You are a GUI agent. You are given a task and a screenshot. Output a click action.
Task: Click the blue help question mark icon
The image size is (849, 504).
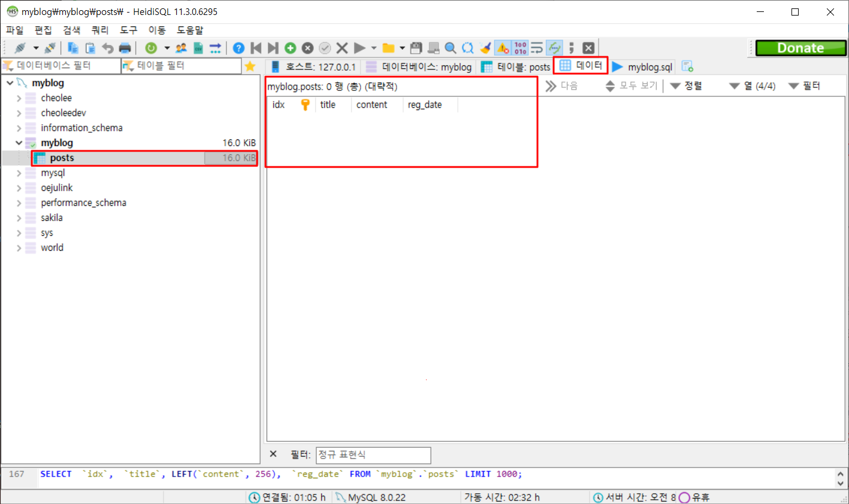pyautogui.click(x=238, y=48)
